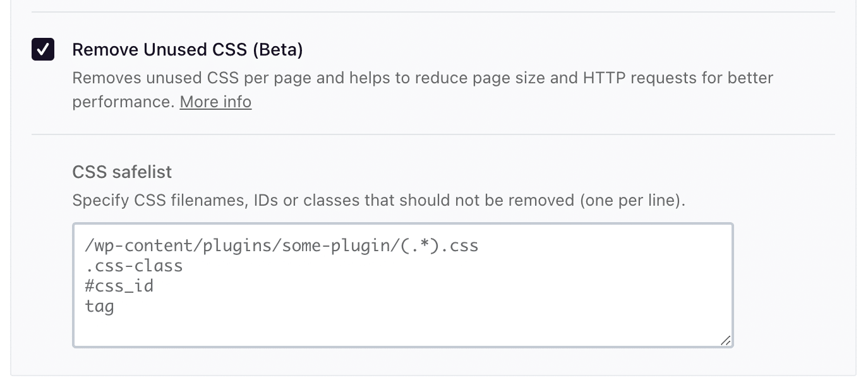The width and height of the screenshot is (868, 390).
Task: Click the "(Beta)" word in the title
Action: (x=277, y=49)
